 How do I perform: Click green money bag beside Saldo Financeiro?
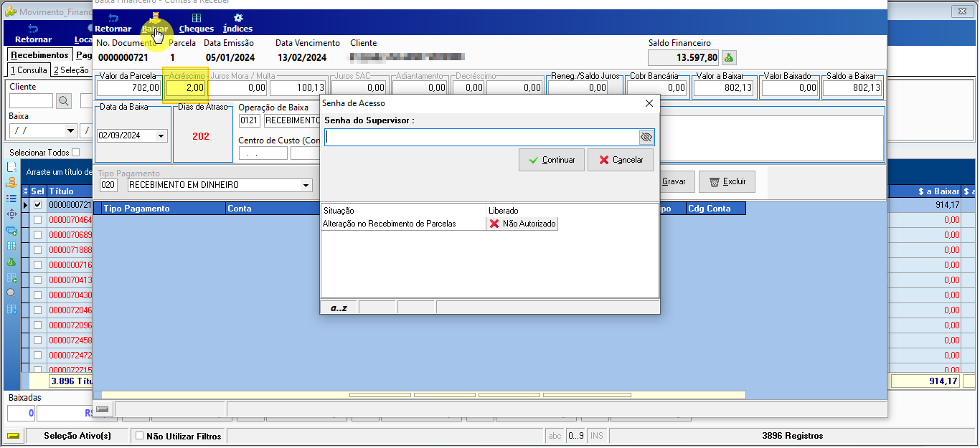(729, 57)
